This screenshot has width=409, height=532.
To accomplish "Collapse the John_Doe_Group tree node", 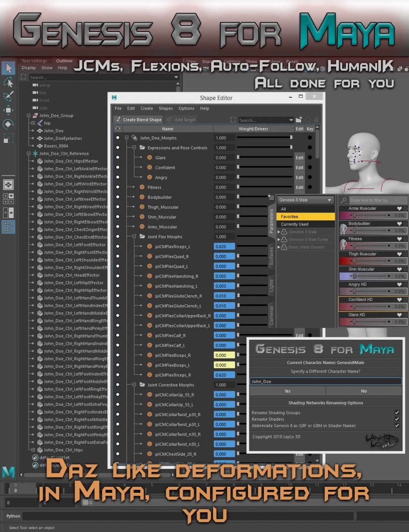I will pyautogui.click(x=29, y=116).
